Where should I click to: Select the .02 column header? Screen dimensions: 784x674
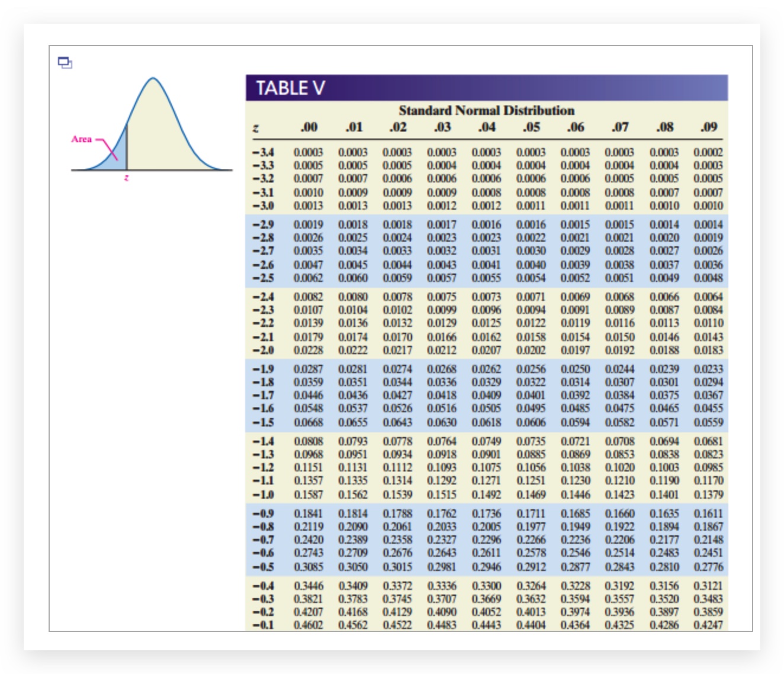tap(397, 127)
